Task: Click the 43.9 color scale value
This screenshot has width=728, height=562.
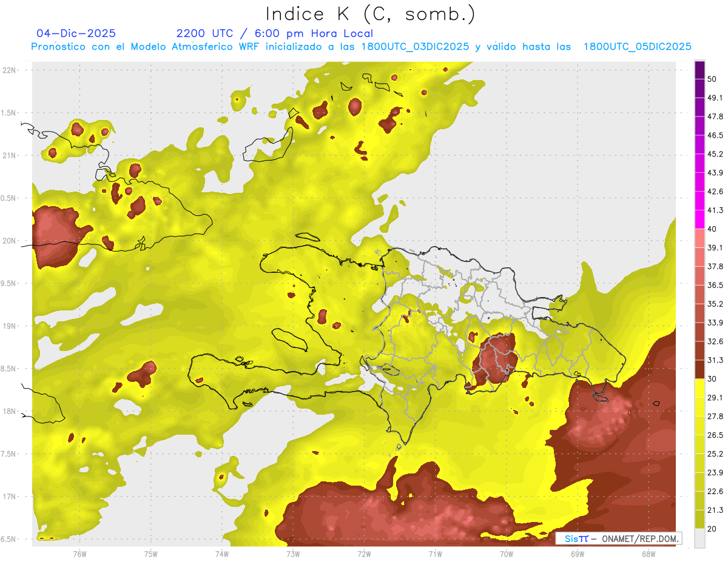Action: [x=715, y=173]
